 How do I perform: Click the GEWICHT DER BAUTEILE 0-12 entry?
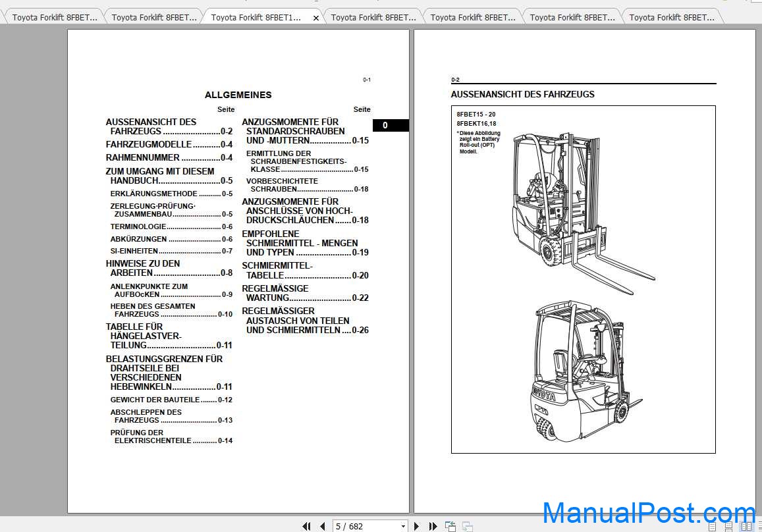tap(171, 400)
